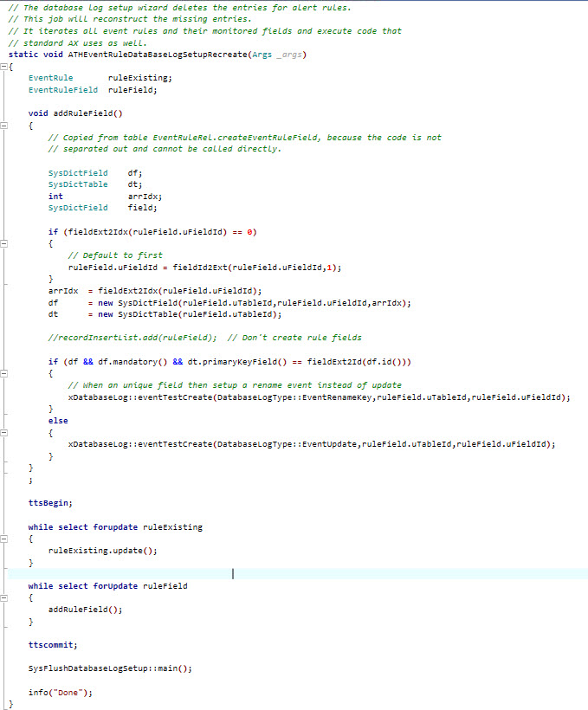Click the ruleExisting.update() call
Viewport: 588px width, 710px height.
(x=103, y=550)
